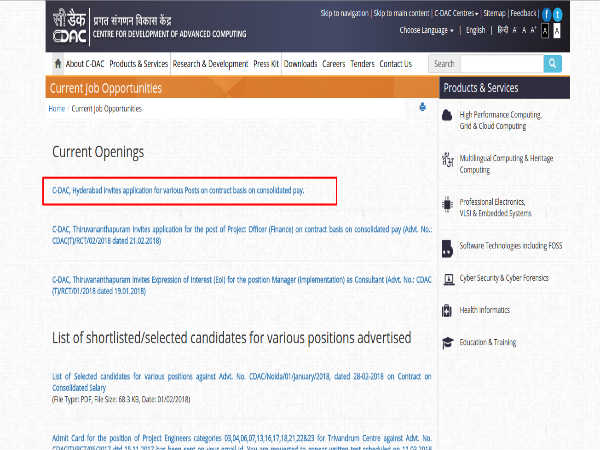
Task: Reset text size with middle A button
Action: (524, 30)
